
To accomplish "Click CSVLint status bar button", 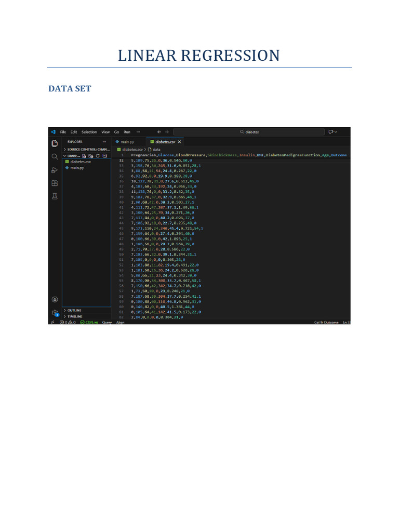I will click(89, 322).
